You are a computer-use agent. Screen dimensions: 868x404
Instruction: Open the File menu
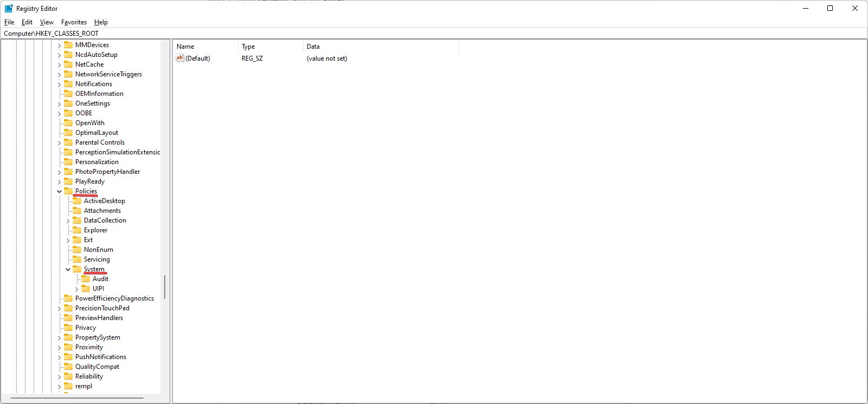click(x=9, y=22)
